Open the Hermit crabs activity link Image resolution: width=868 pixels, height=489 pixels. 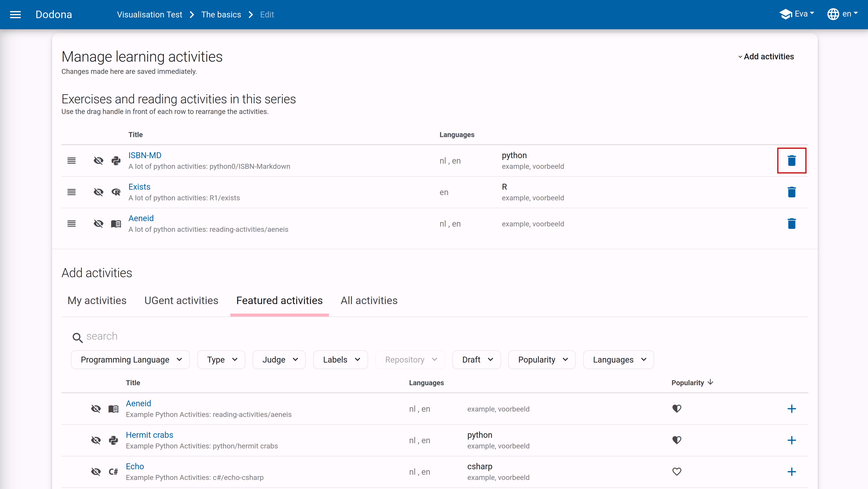tap(149, 435)
